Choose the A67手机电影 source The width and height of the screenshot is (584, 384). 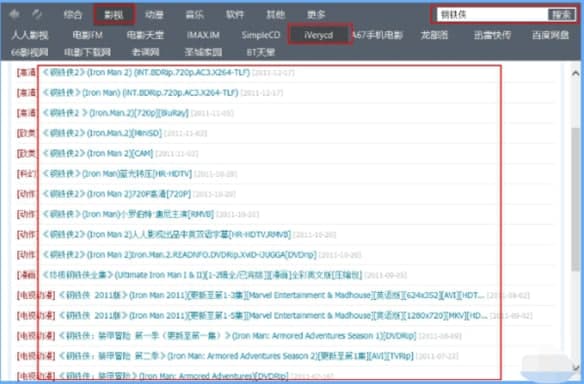pos(377,35)
